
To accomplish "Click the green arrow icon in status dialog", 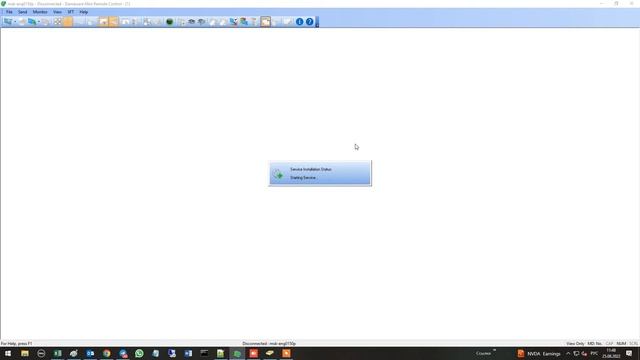I will [278, 175].
